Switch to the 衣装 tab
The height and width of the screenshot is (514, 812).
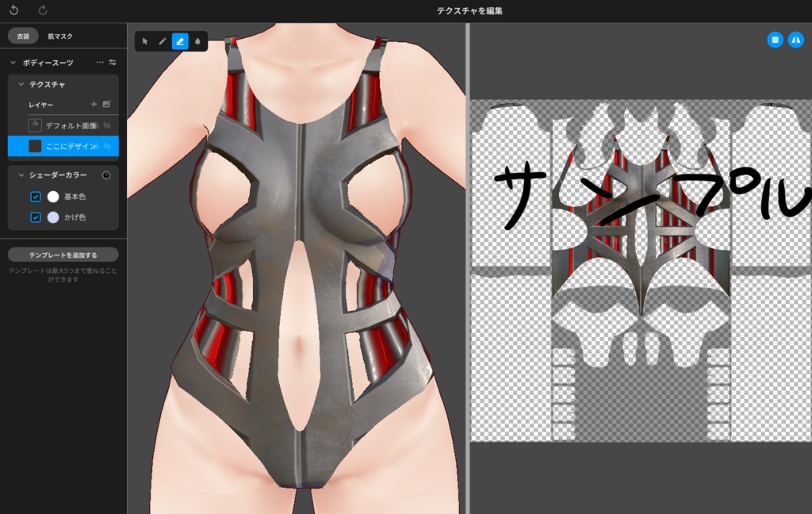23,36
